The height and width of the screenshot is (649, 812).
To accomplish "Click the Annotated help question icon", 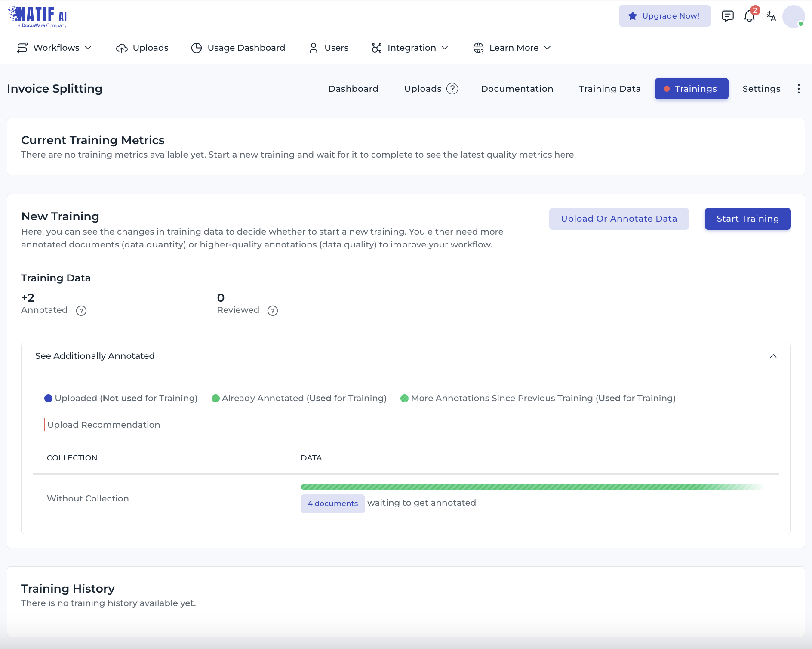I will [81, 311].
